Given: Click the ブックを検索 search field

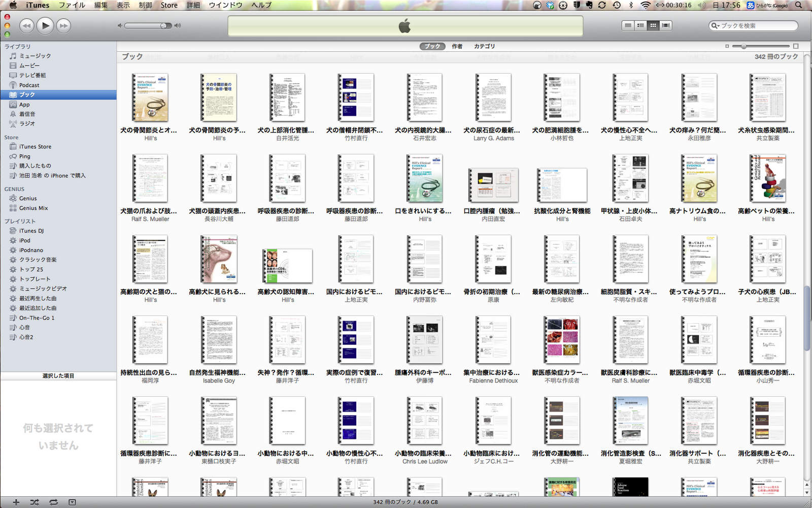Looking at the screenshot, I should 753,25.
